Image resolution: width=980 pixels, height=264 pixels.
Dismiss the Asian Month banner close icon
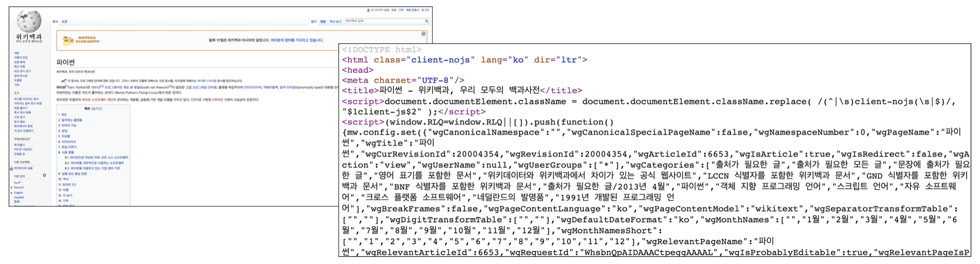(423, 34)
